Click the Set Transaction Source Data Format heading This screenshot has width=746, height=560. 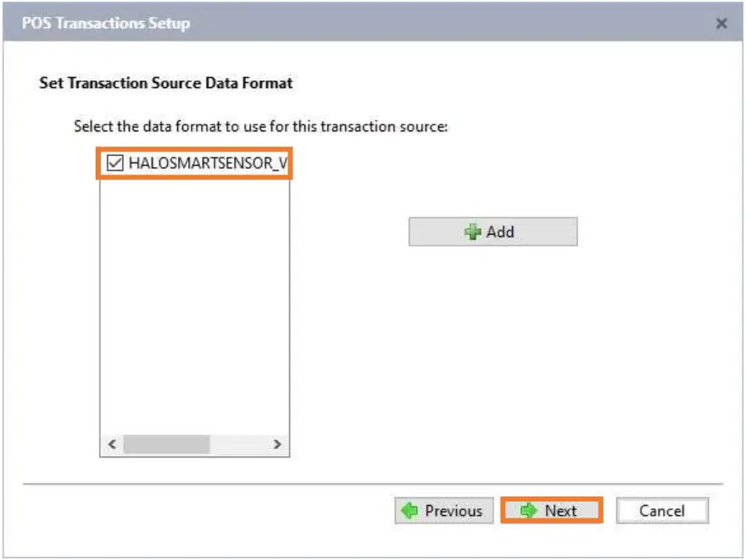pos(166,83)
